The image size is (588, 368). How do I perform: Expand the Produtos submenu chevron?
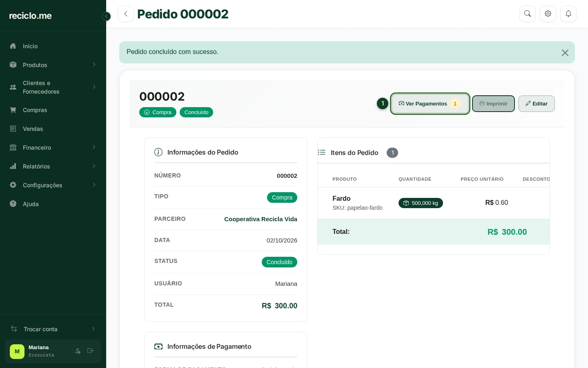[94, 65]
